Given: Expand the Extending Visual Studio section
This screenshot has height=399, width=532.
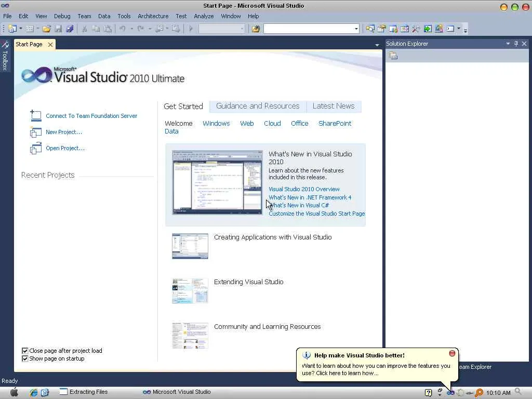Looking at the screenshot, I should tap(249, 282).
